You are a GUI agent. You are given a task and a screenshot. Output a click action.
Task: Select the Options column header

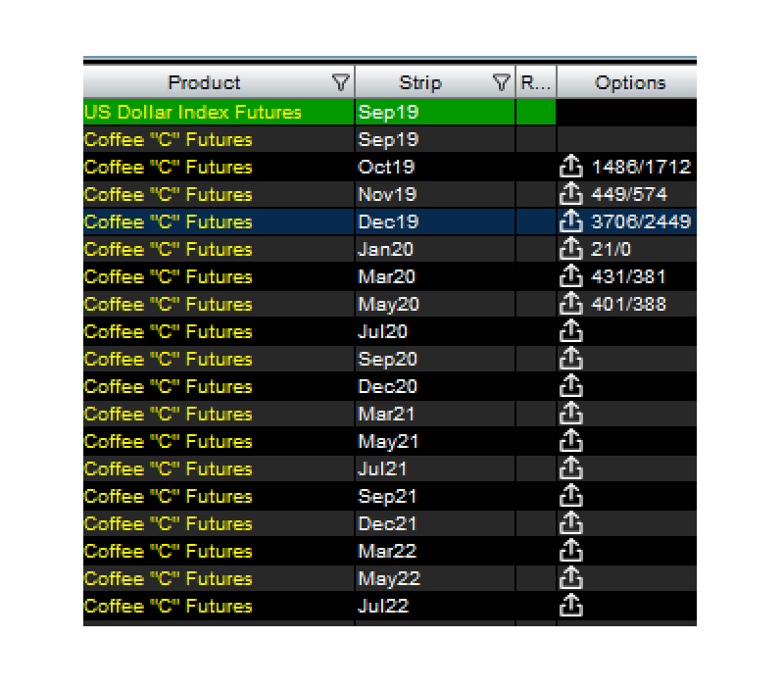[627, 82]
